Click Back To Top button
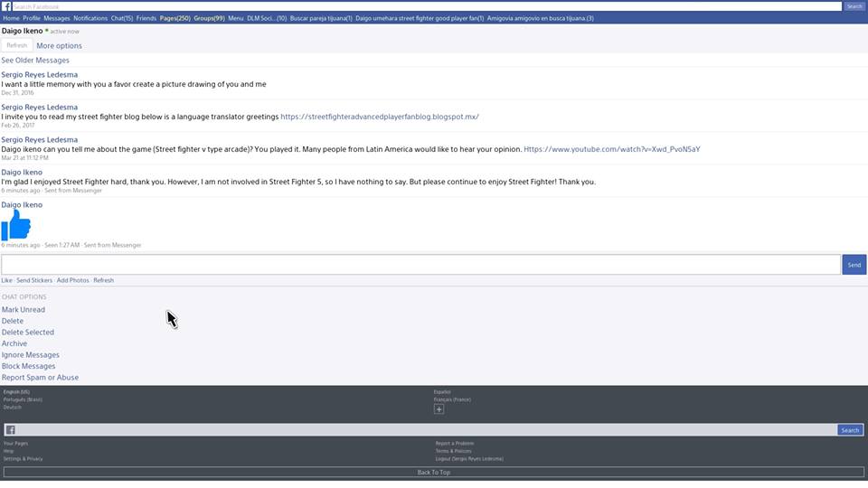868x488 pixels. pyautogui.click(x=433, y=473)
